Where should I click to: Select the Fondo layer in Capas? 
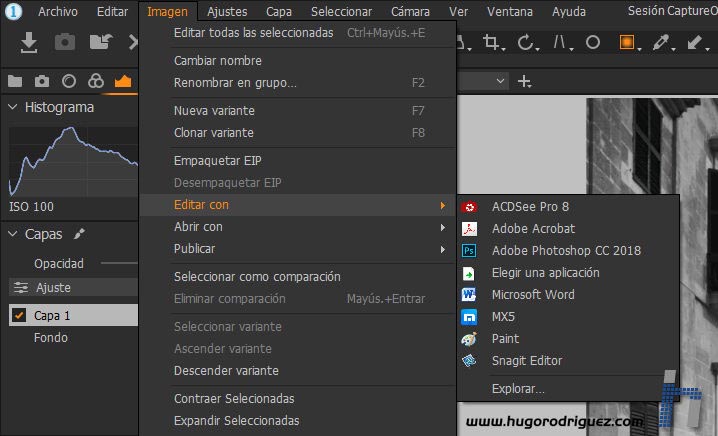(x=51, y=338)
